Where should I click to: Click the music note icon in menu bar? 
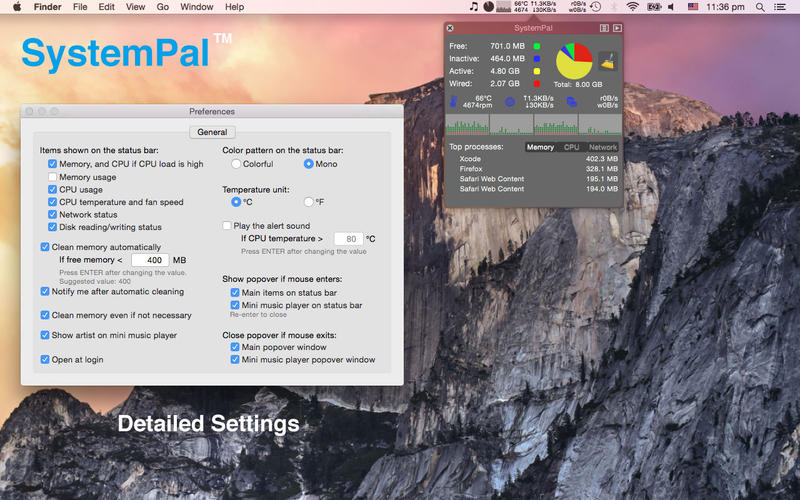click(473, 7)
